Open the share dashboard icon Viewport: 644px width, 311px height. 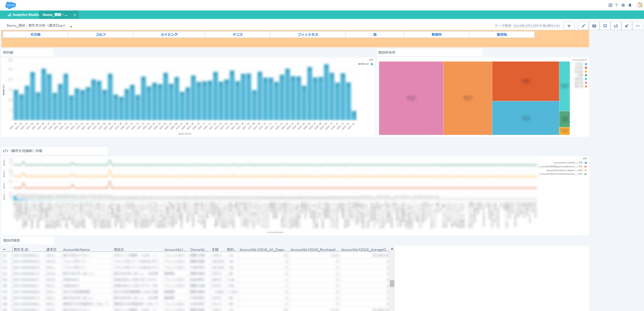[616, 26]
